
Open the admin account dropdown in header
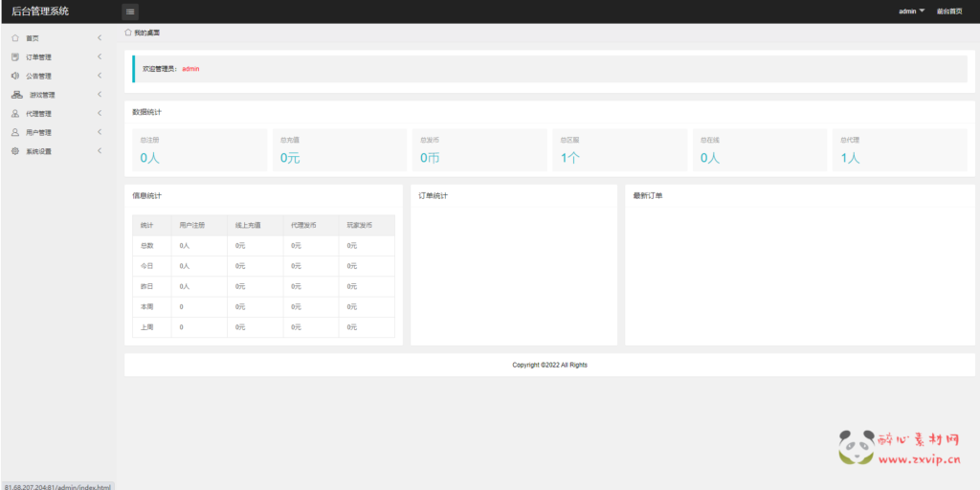point(911,11)
